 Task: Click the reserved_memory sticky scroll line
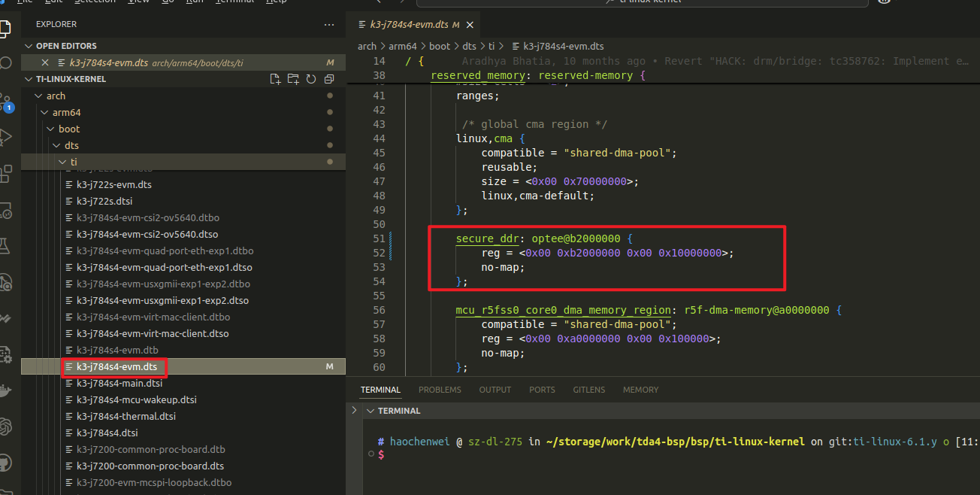click(538, 75)
